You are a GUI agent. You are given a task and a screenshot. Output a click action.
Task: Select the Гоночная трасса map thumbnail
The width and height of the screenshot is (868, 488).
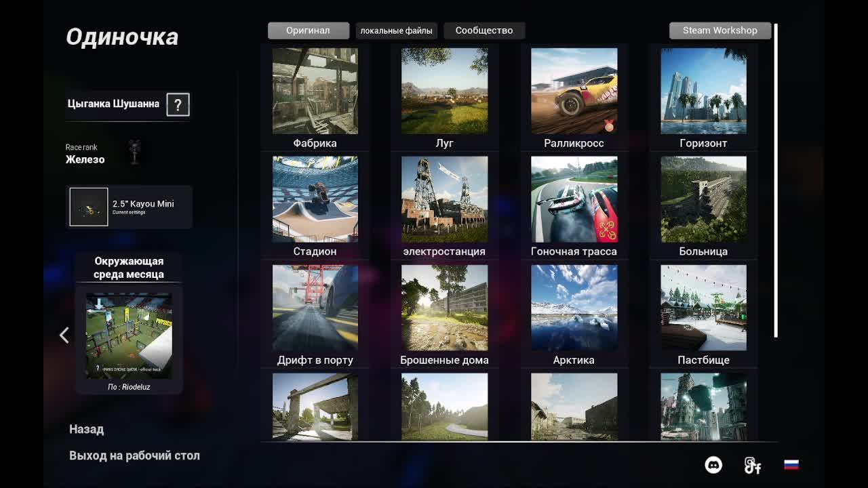coord(574,199)
